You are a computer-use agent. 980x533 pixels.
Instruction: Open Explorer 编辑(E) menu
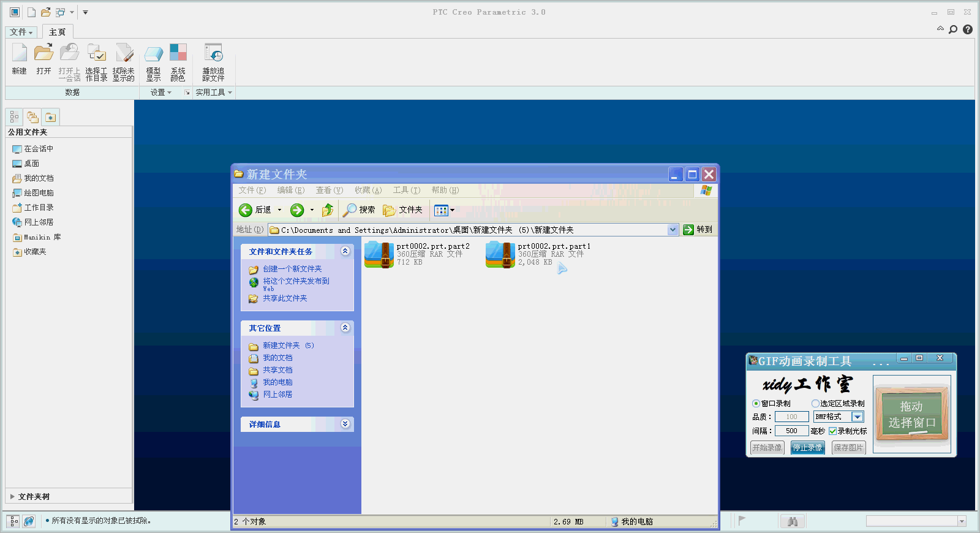pos(291,191)
